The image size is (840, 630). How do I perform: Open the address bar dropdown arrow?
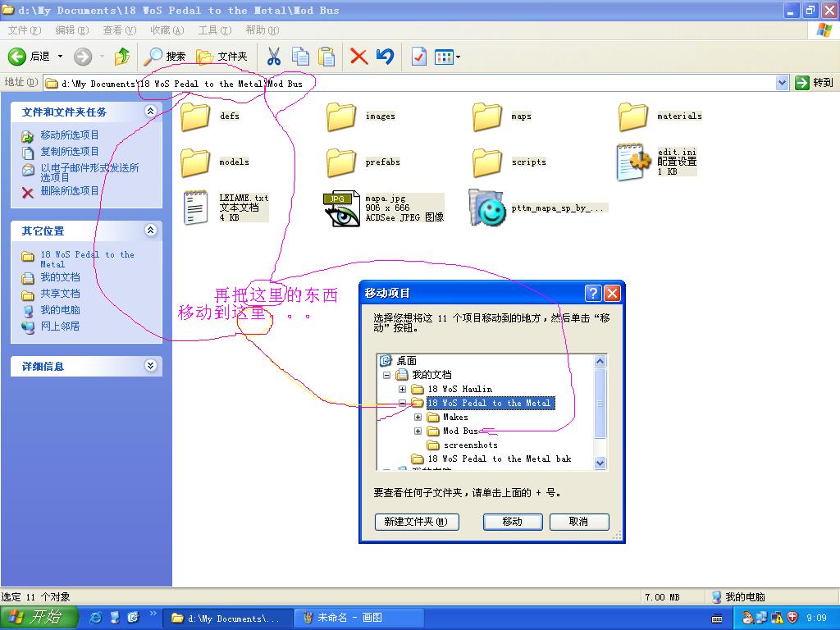(782, 83)
